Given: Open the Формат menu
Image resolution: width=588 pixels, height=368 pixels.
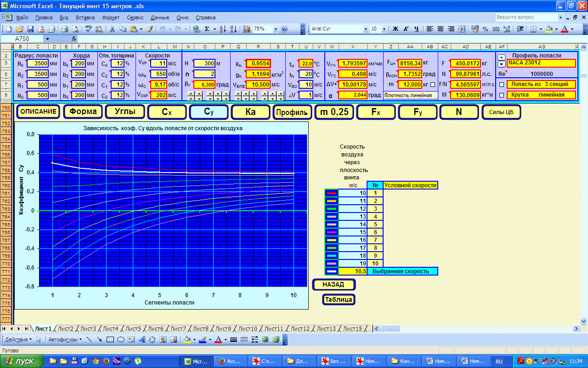Looking at the screenshot, I should click(111, 17).
